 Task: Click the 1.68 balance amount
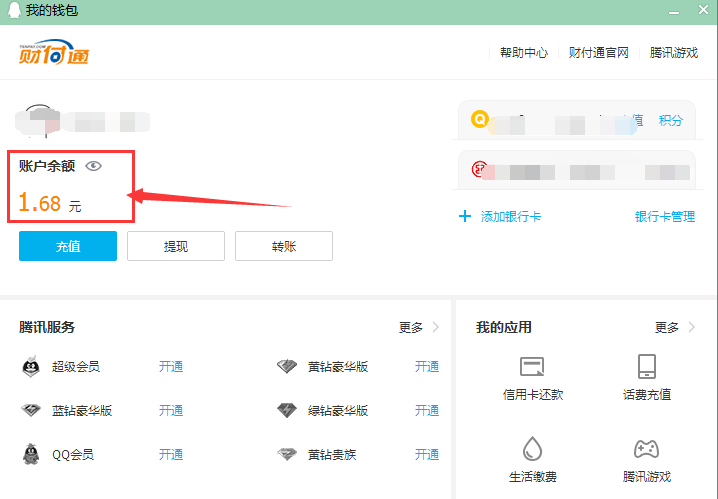coord(40,203)
